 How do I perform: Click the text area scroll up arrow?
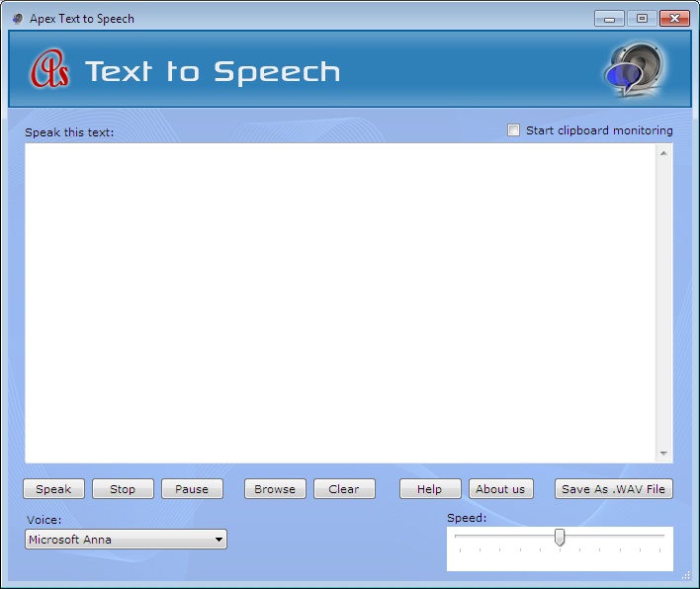pyautogui.click(x=663, y=153)
